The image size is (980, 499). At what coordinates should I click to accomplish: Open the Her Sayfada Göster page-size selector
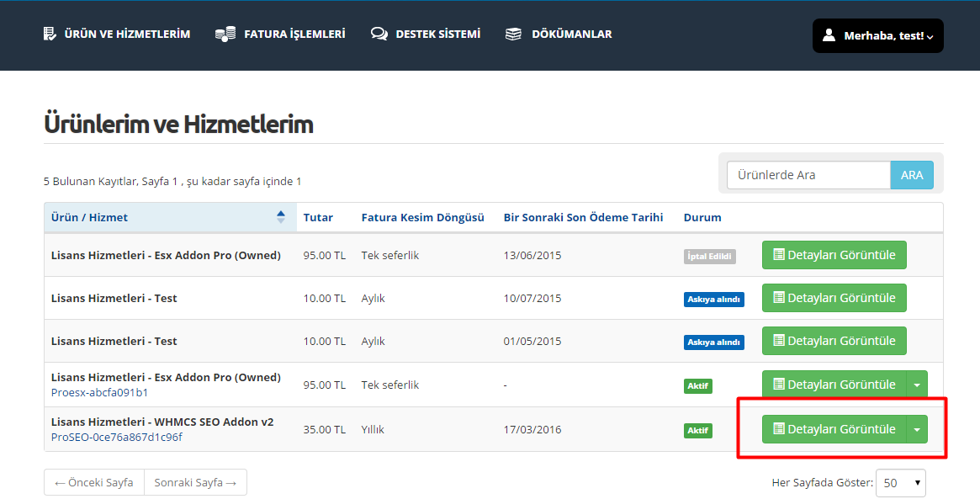900,483
